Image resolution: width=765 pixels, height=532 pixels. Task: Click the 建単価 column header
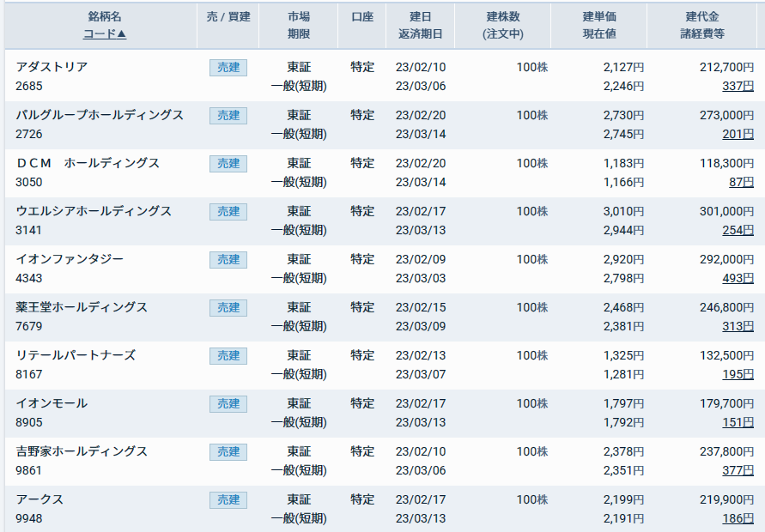click(599, 16)
